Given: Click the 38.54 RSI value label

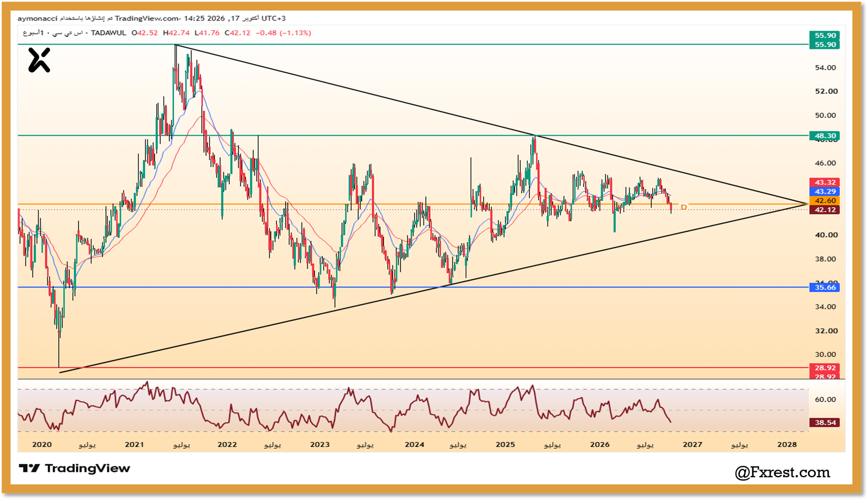Looking at the screenshot, I should click(x=825, y=422).
